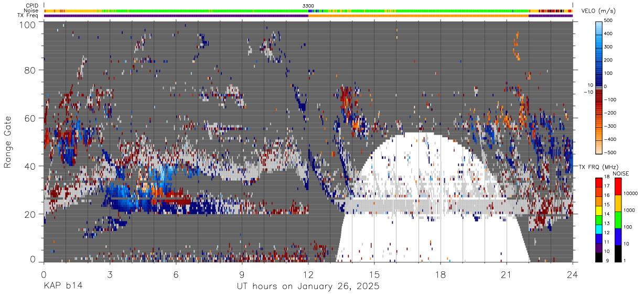Click the Noise row label
The height and width of the screenshot is (297, 644).
coord(30,10)
